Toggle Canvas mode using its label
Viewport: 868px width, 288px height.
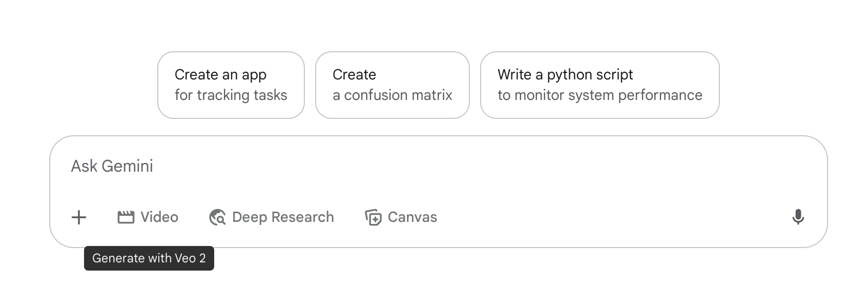click(x=412, y=217)
